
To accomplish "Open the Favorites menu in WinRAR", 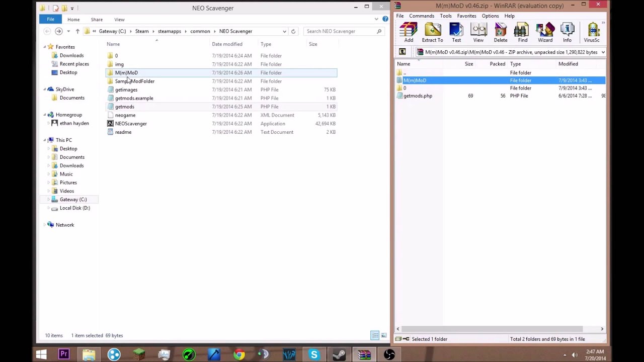I will 466,16.
